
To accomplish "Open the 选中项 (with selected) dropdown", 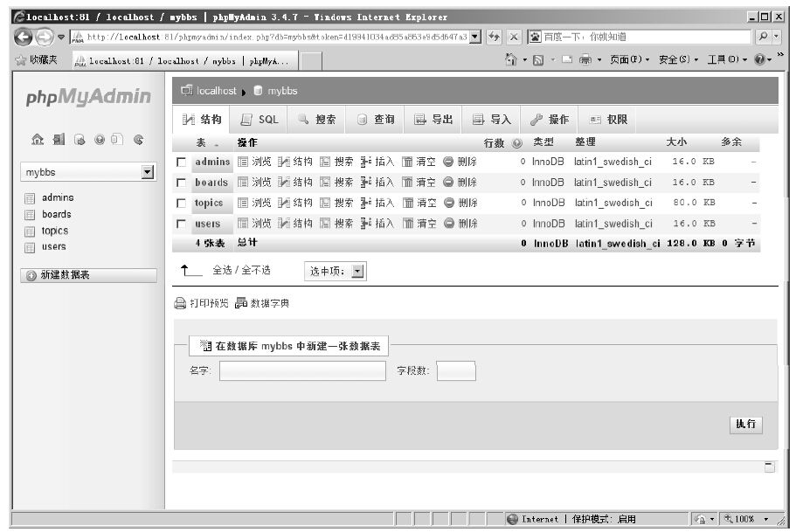I will pos(335,271).
